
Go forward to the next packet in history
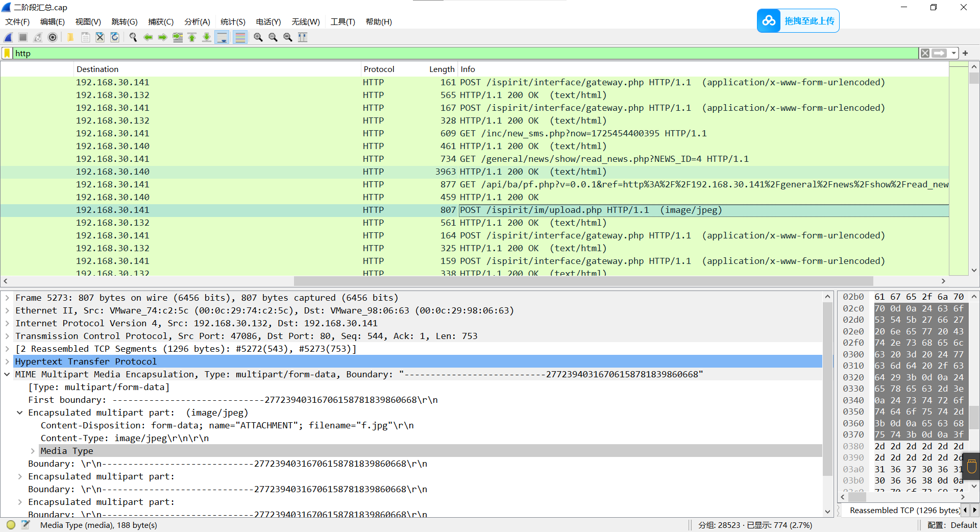163,37
